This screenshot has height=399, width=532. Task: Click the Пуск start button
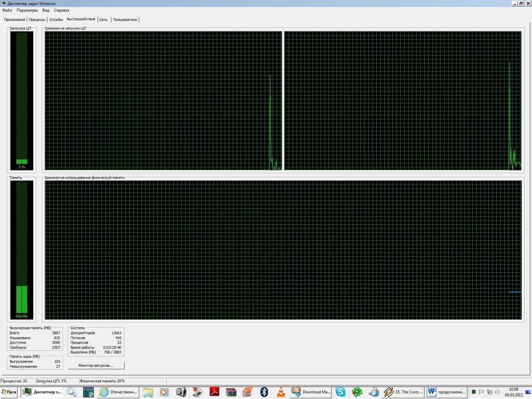(x=9, y=392)
